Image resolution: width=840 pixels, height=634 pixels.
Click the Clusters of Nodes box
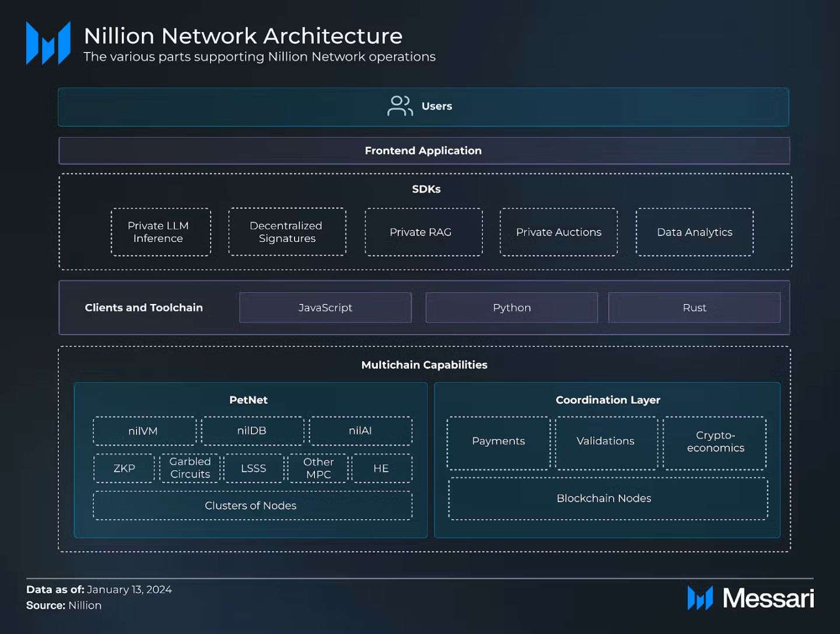click(252, 506)
